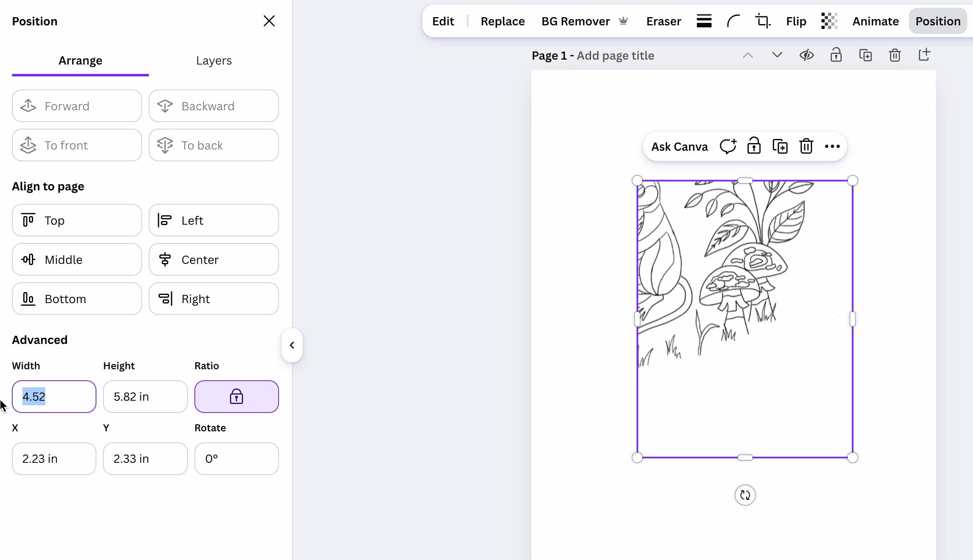Click the comment icon in floating toolbar

[x=728, y=146]
